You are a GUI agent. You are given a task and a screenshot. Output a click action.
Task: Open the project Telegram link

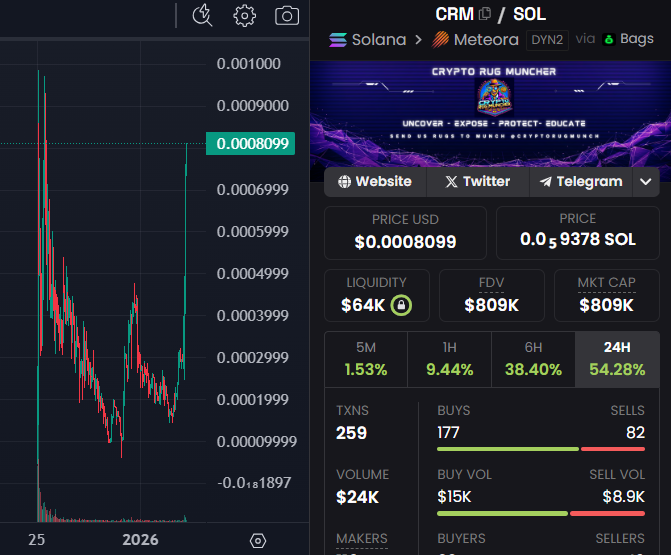(x=581, y=181)
